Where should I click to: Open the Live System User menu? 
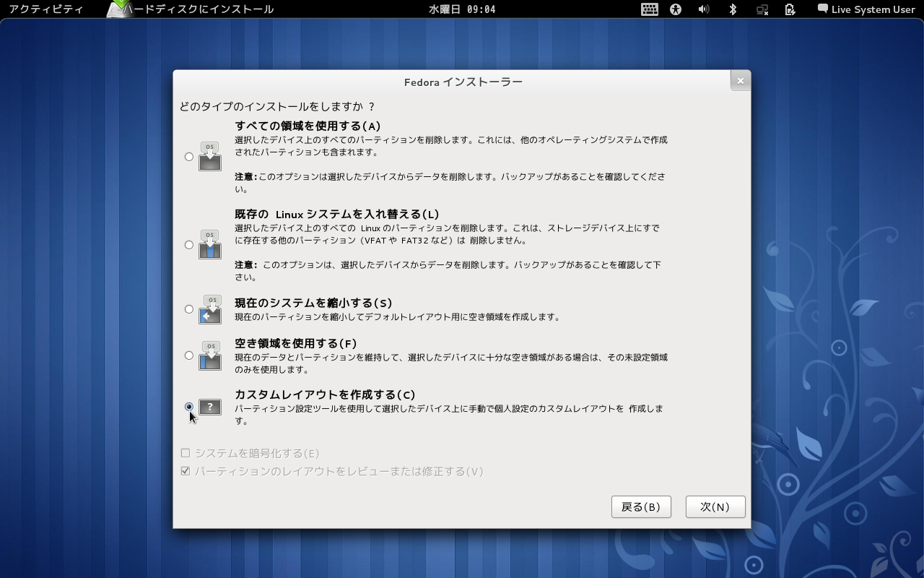click(x=866, y=9)
